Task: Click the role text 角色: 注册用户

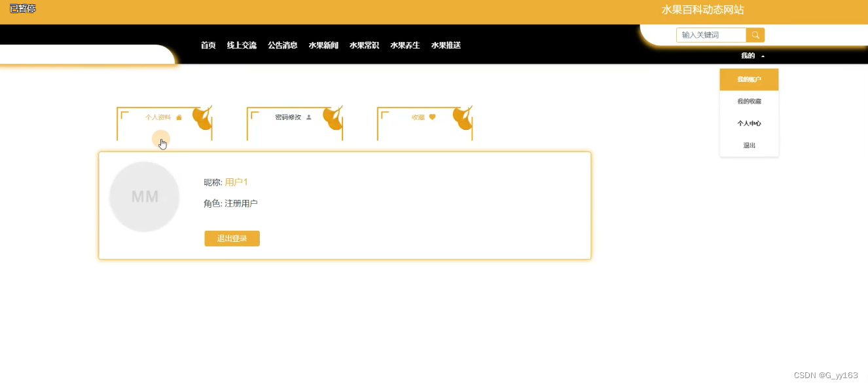Action: [x=230, y=204]
